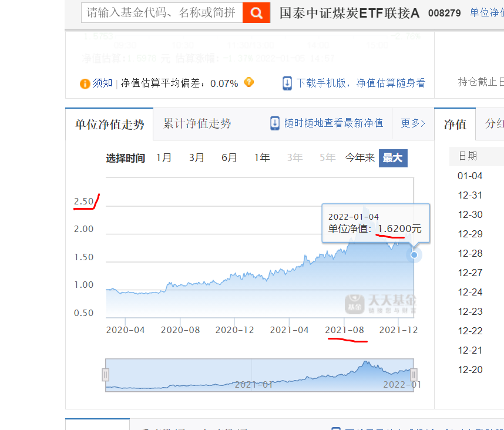Click the 1.6200元 tooltip value

(x=399, y=229)
